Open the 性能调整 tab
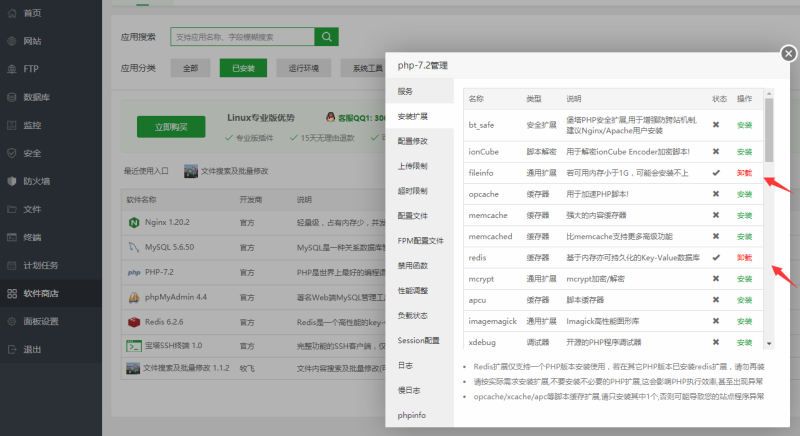800x436 pixels. click(x=419, y=291)
